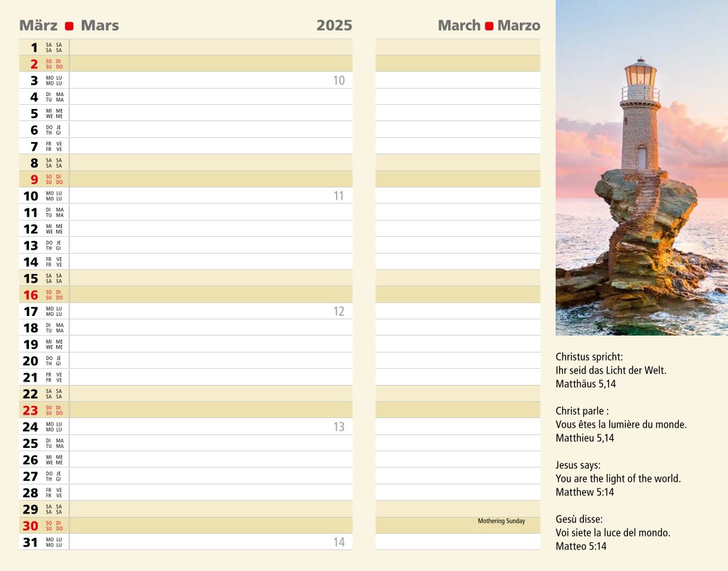728x571 pixels.
Task: Click the Marzo month heading
Action: coord(518,26)
